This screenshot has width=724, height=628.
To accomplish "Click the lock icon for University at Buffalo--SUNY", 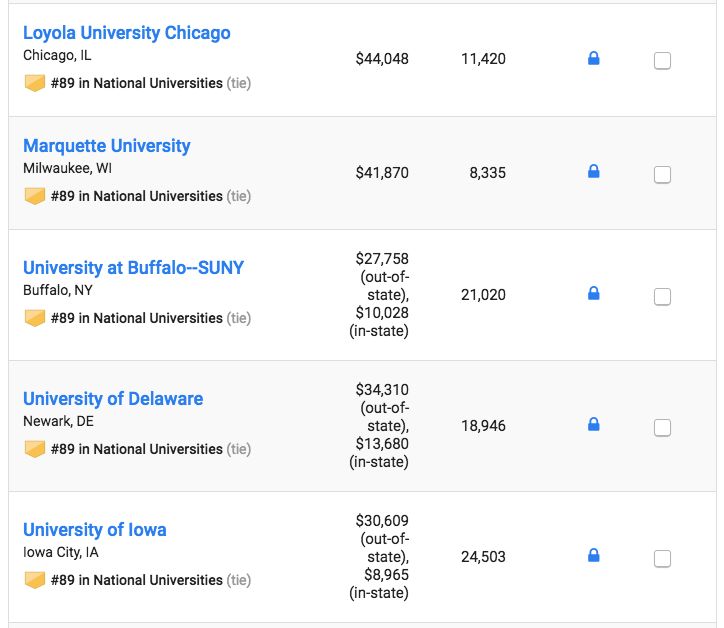I will [593, 294].
